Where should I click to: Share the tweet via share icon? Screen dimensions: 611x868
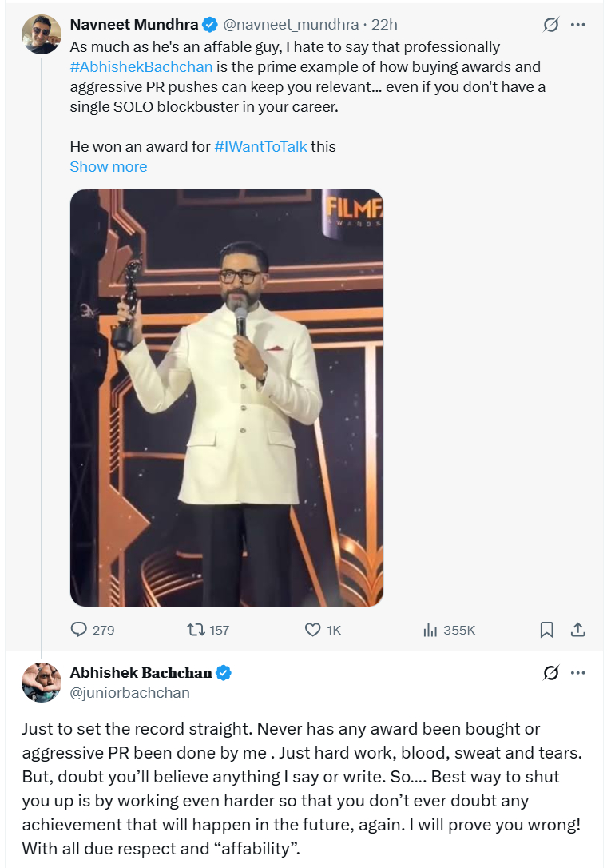577,630
